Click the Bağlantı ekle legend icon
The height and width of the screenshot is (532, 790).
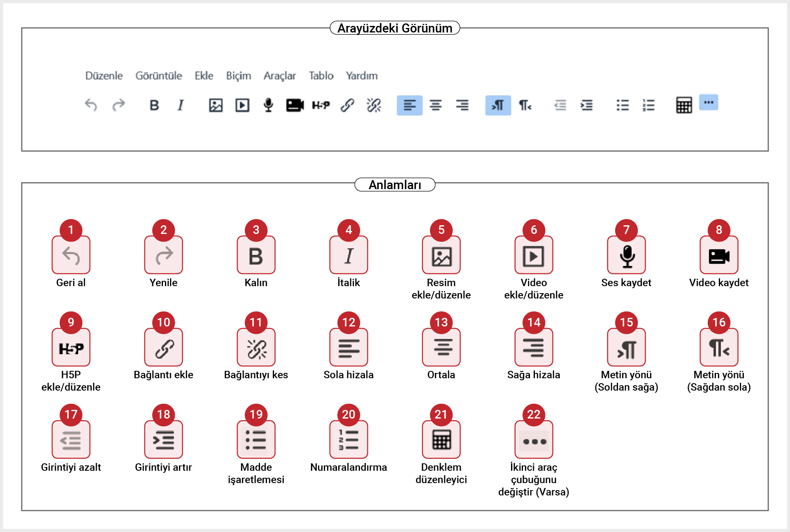(x=163, y=347)
